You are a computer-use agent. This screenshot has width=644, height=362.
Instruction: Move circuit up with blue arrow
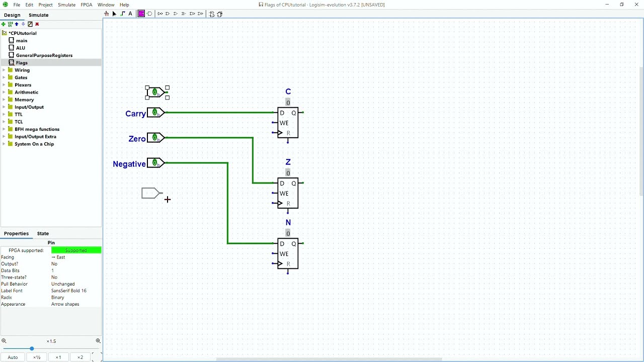pyautogui.click(x=17, y=24)
